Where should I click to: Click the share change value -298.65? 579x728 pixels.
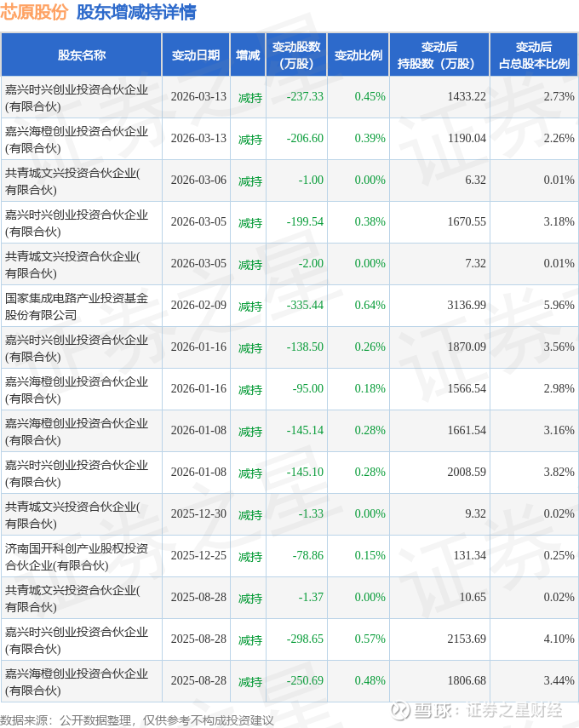coord(305,639)
